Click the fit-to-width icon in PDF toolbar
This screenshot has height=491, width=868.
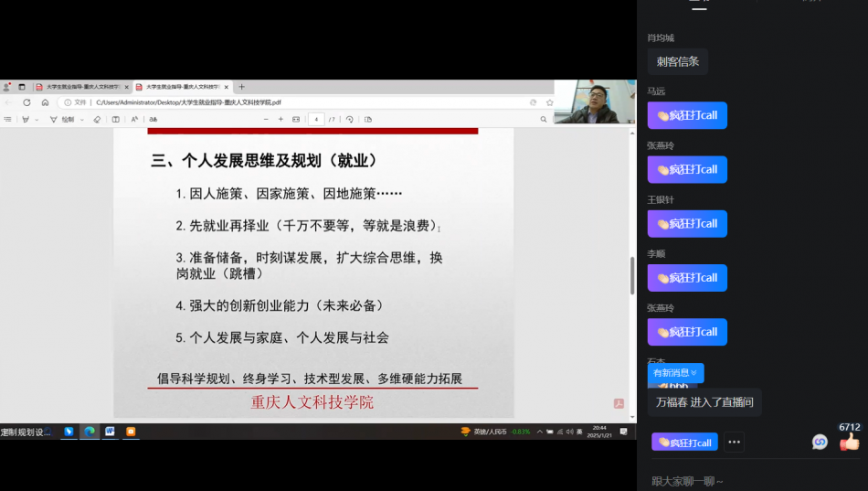tap(296, 120)
